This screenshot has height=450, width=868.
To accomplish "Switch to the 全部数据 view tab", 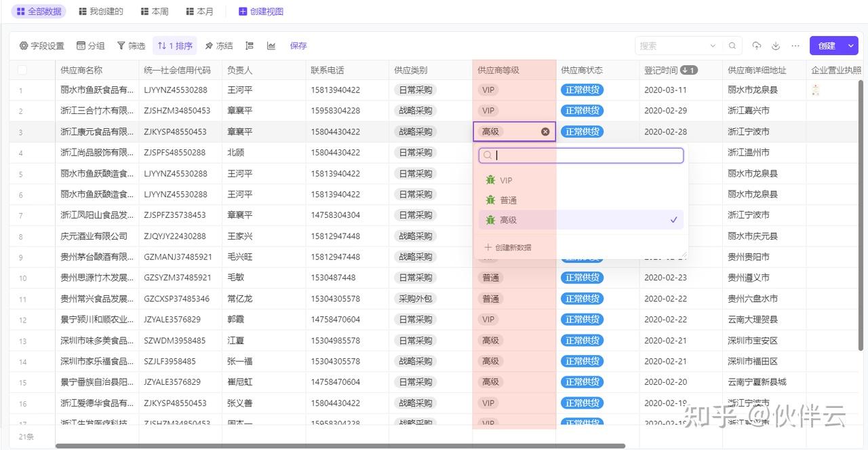I will click(x=39, y=12).
